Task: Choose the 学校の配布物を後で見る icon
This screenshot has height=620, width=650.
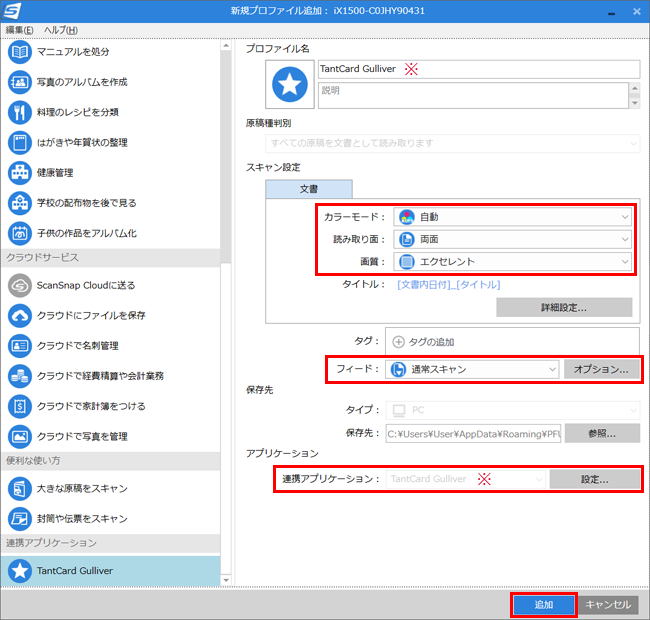Action: coord(19,203)
